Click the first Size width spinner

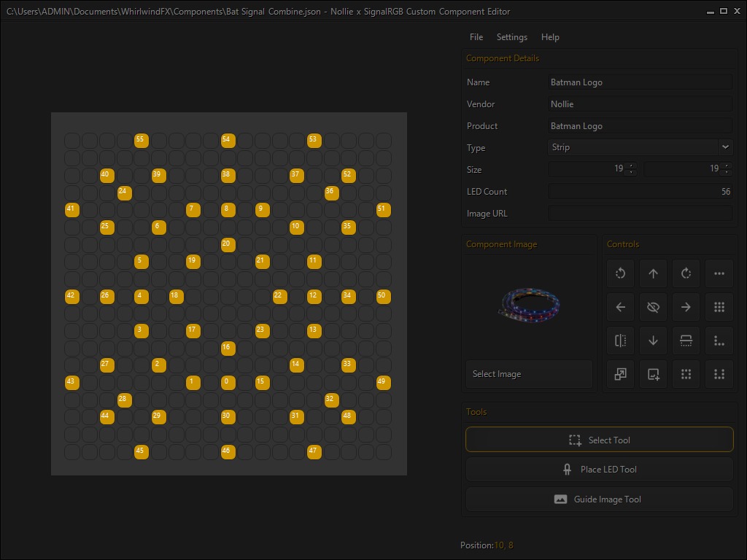point(592,168)
